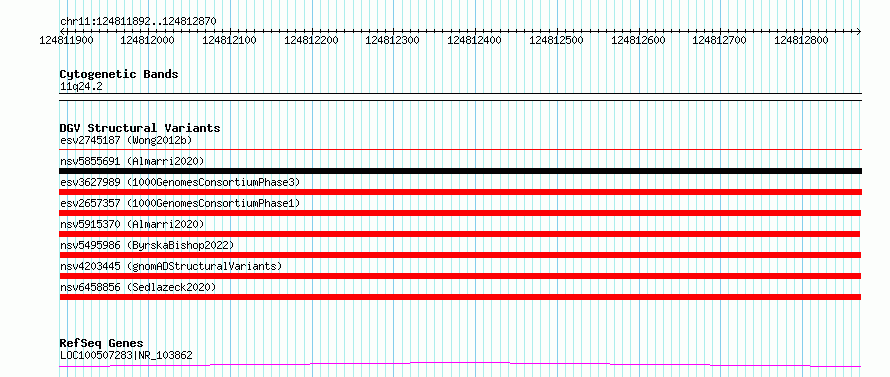This screenshot has height=377, width=890.
Task: Open variant nsv4203445 (gnomADStructuralVariants) label
Action: coord(171,266)
